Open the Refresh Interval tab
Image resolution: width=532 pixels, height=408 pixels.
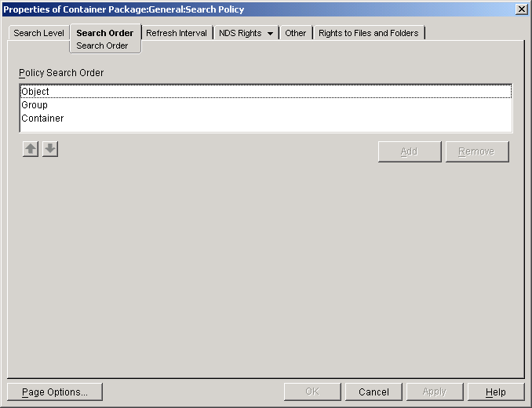pyautogui.click(x=177, y=33)
